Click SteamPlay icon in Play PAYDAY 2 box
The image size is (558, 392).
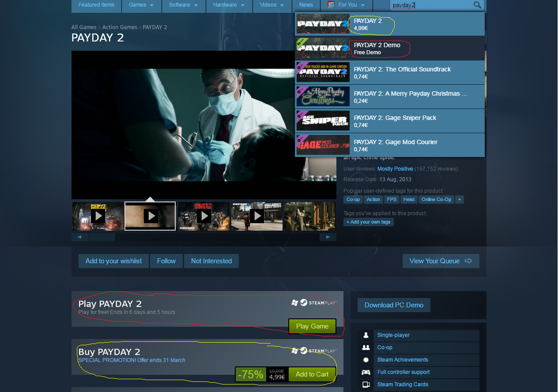coord(314,303)
